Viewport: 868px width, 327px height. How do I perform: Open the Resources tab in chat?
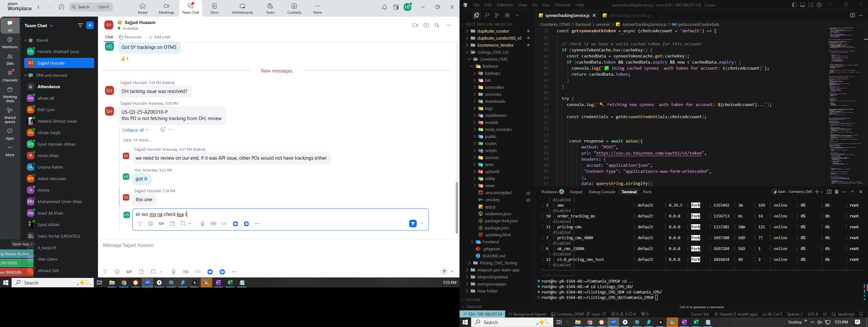pos(130,37)
